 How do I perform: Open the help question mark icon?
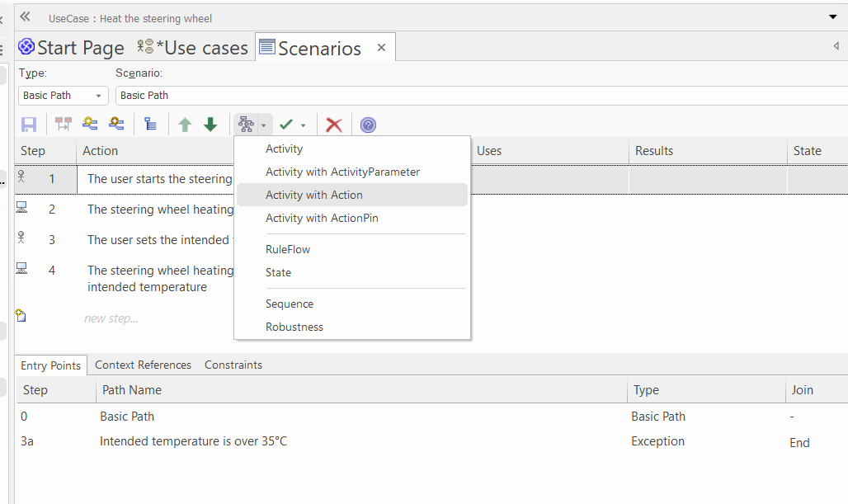click(x=368, y=125)
